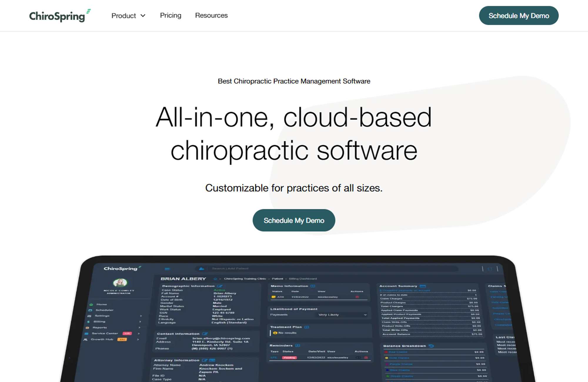Click the gold dot beside Gold Claims

[x=387, y=358]
